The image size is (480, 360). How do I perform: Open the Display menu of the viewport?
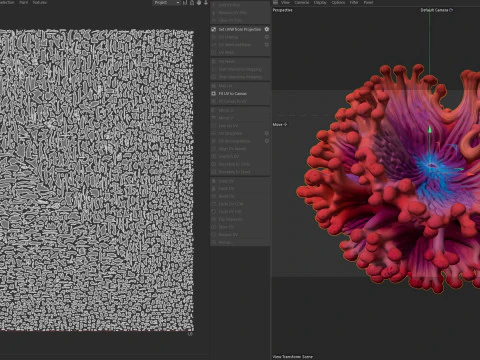[x=320, y=2]
